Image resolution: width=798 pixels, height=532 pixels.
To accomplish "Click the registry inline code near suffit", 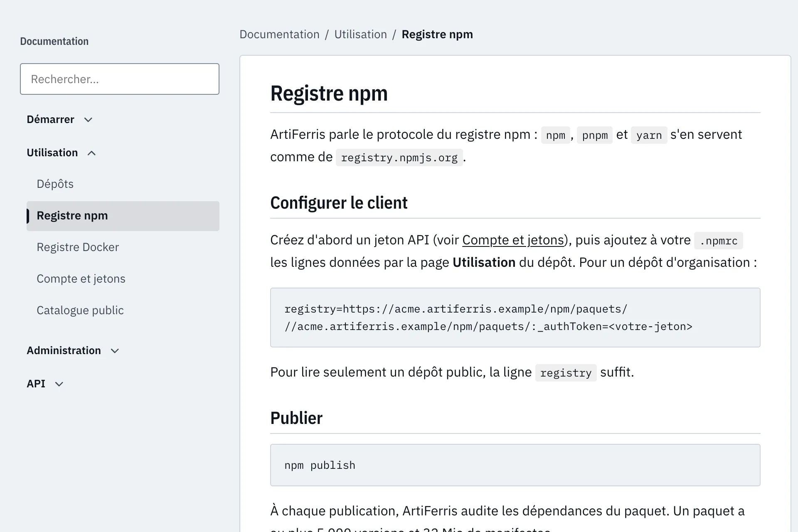I will tap(566, 373).
